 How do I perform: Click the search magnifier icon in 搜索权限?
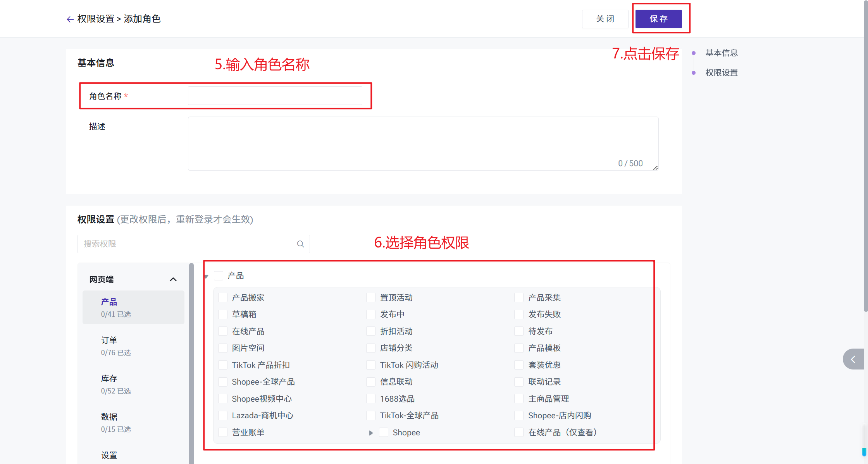coord(300,244)
